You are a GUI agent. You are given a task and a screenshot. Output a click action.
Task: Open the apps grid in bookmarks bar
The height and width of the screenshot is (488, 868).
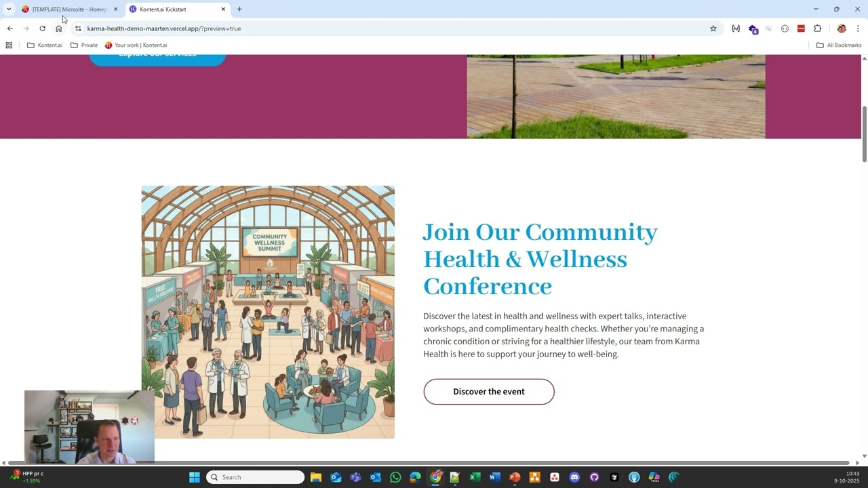[x=9, y=45]
